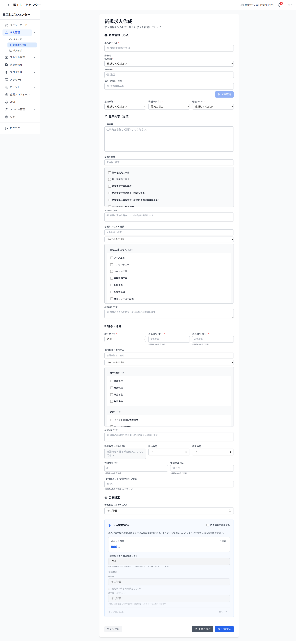296x644 pixels.
Task: Click the clock icon in 終了時間 field
Action: tap(230, 452)
